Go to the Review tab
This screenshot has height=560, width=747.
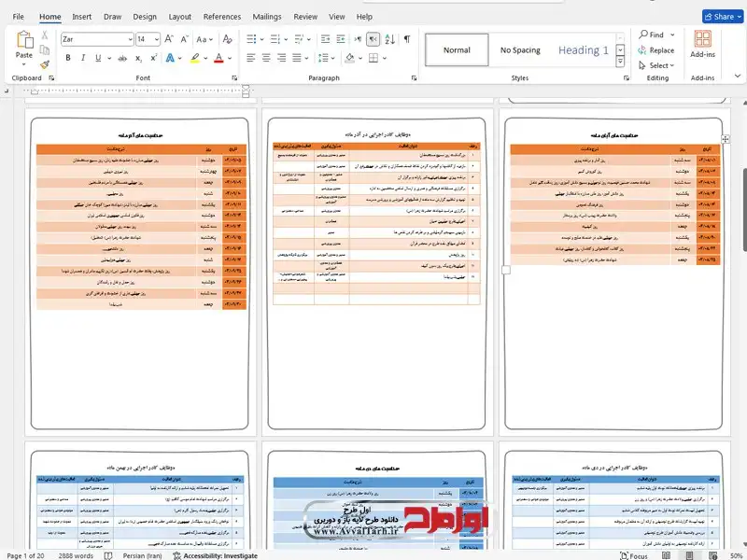[305, 17]
